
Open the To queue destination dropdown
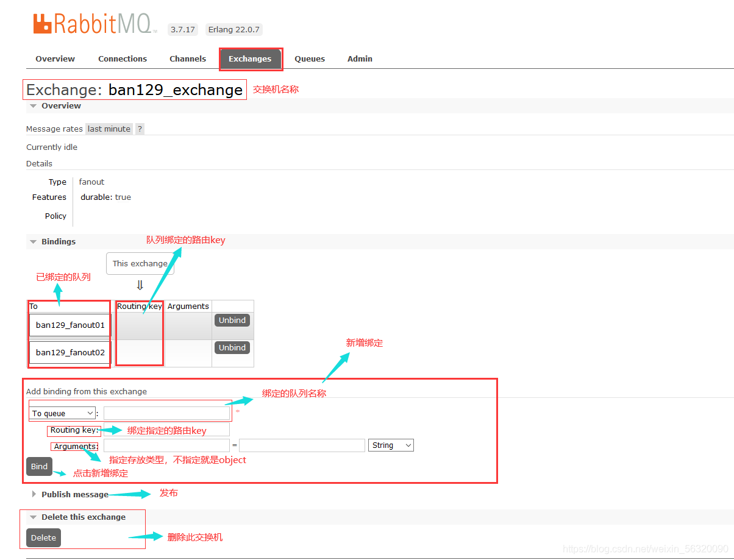click(63, 414)
